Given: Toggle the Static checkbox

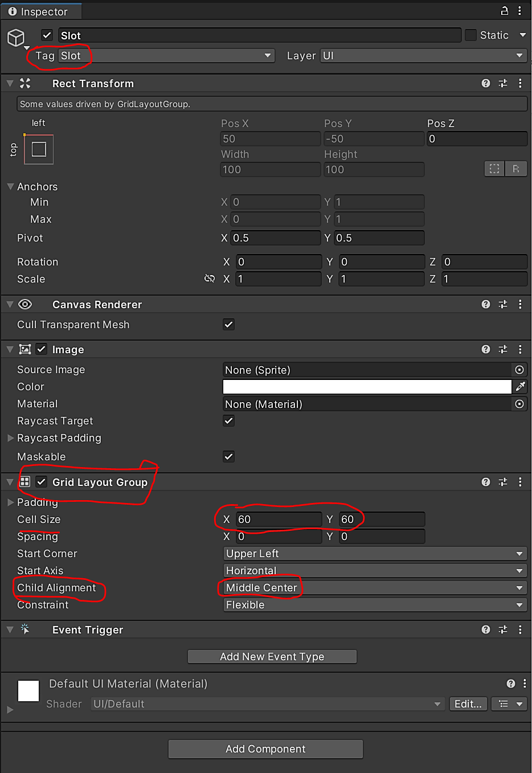Looking at the screenshot, I should coord(470,35).
